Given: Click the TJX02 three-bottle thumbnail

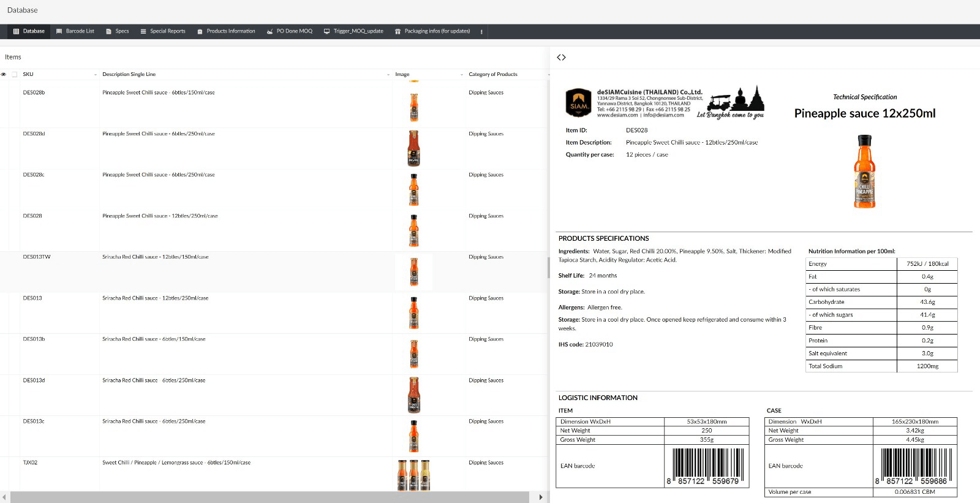Looking at the screenshot, I should (414, 475).
